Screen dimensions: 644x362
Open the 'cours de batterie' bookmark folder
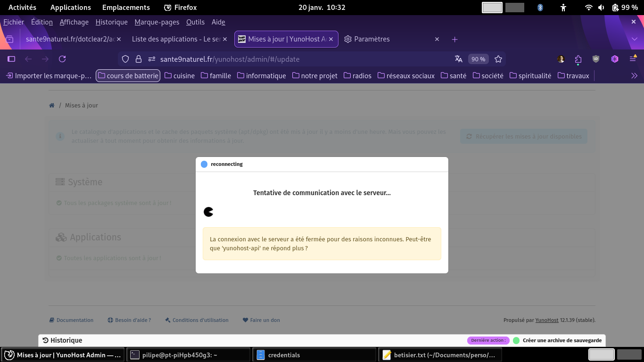tap(128, 75)
